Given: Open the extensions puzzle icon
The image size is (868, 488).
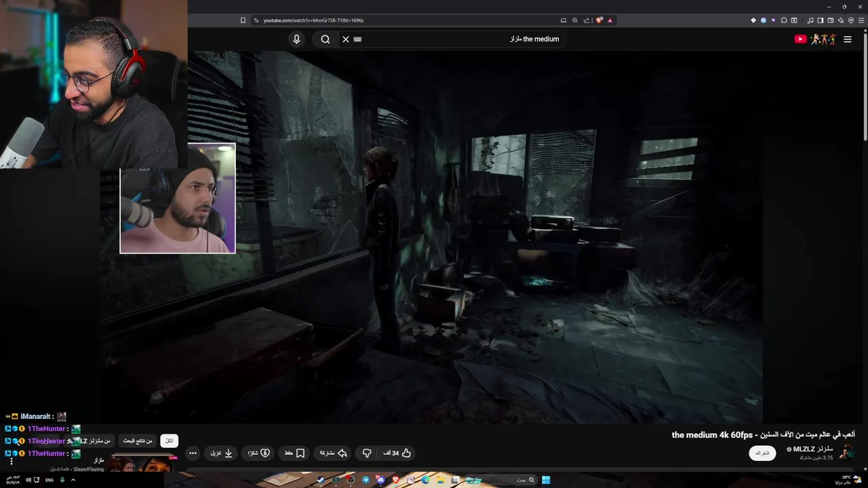Looking at the screenshot, I should 784,20.
